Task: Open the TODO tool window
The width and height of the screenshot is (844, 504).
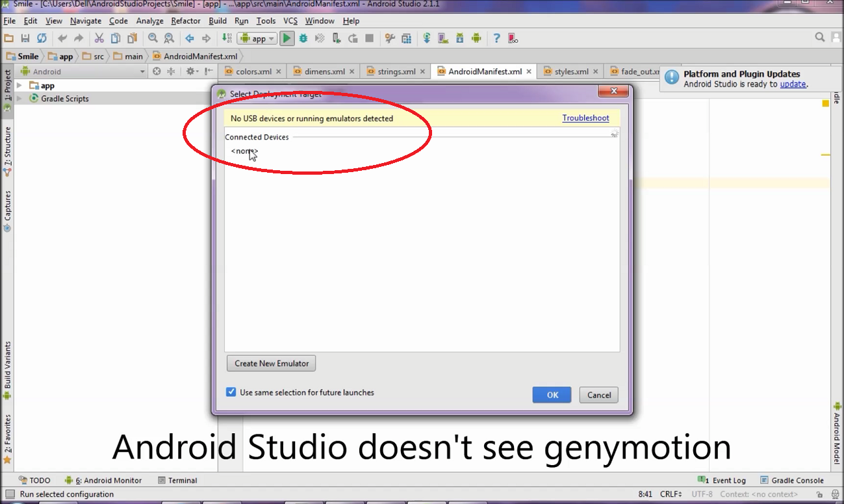Action: (x=34, y=481)
